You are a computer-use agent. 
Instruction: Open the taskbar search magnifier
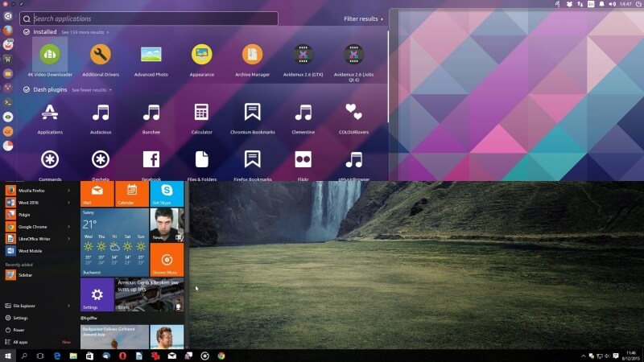pos(24,356)
